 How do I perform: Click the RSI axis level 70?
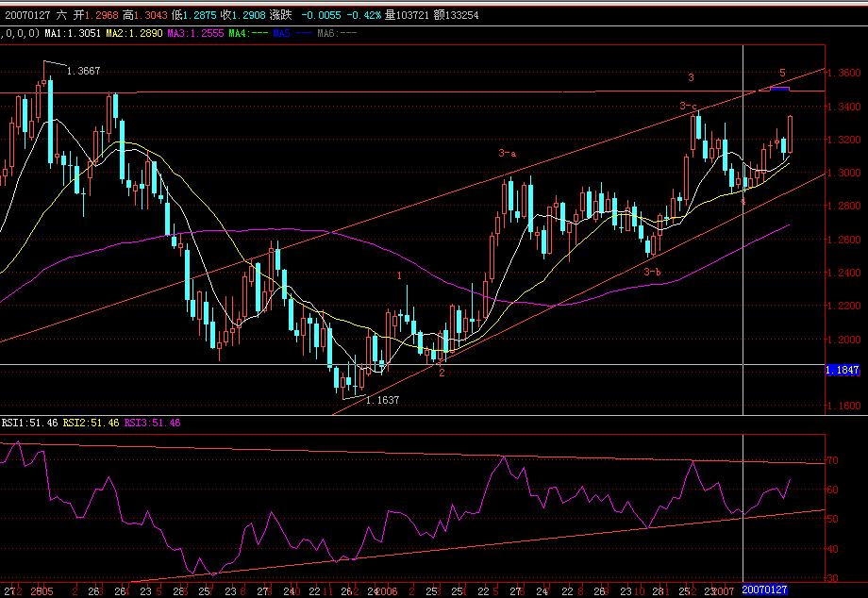pos(832,460)
